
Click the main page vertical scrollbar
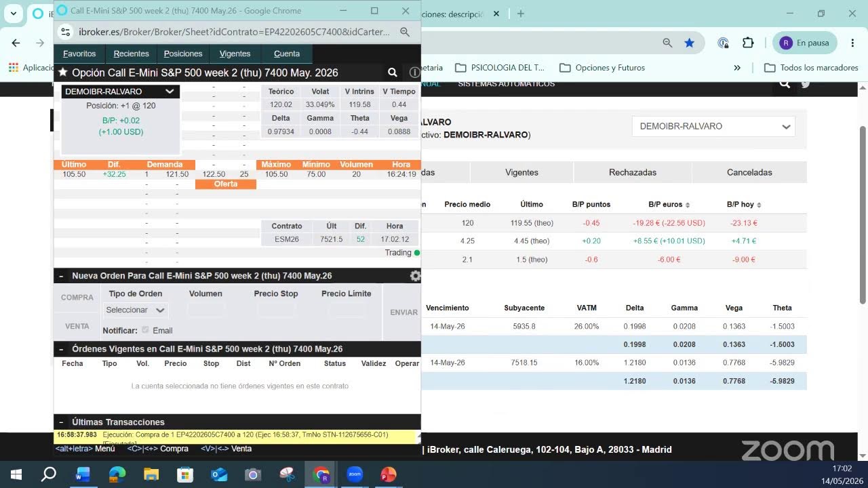[863, 215]
